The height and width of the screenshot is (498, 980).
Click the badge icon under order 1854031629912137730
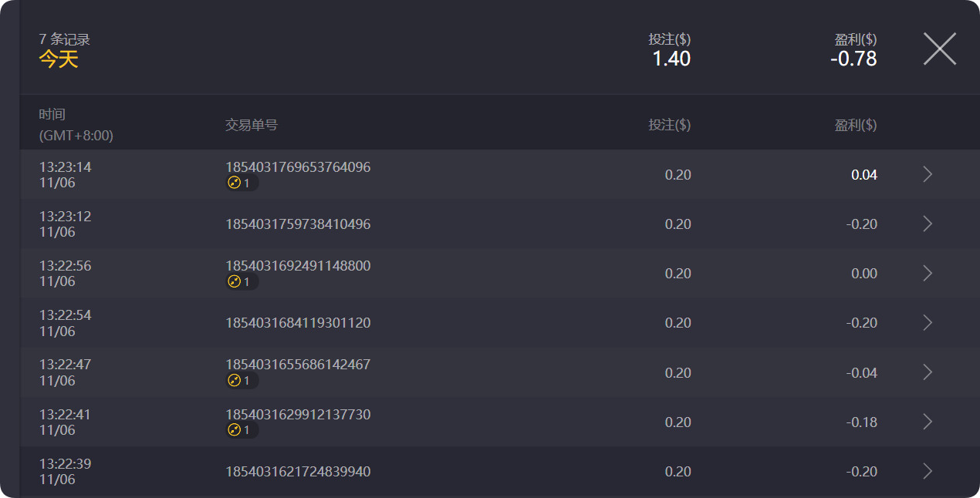(242, 430)
